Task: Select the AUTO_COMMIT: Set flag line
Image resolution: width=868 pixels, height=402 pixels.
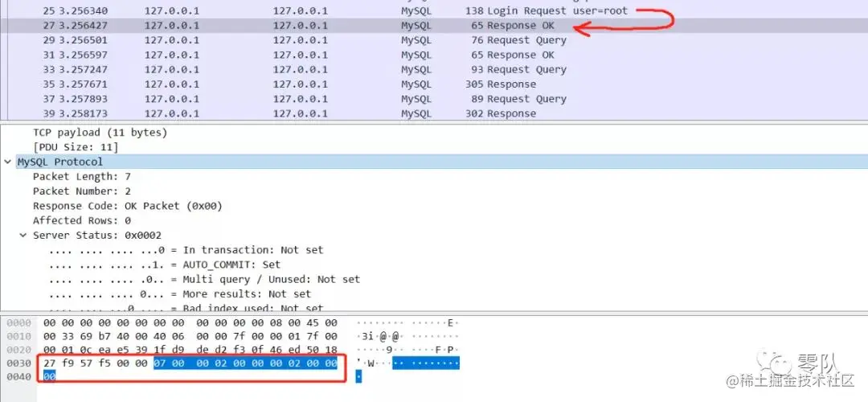Action: 165,265
